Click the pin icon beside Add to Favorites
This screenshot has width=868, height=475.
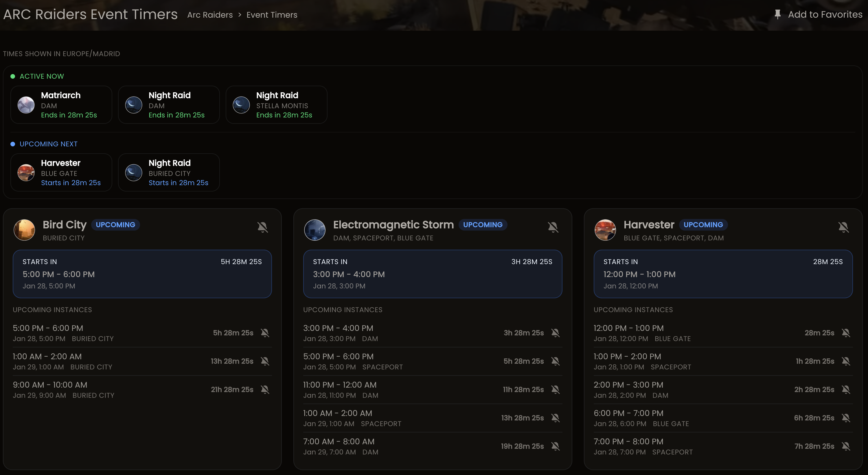pos(777,14)
